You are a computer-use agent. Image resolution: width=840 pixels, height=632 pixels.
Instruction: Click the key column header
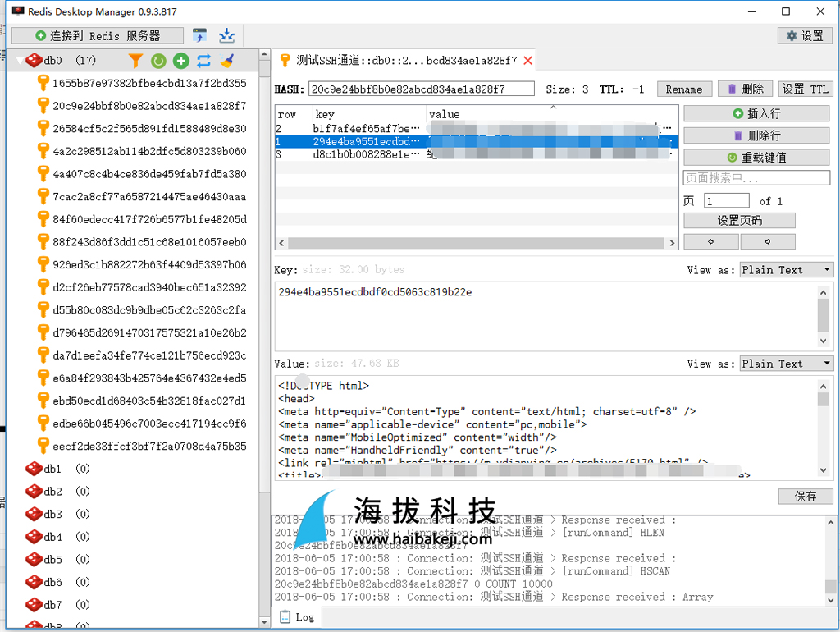(368, 114)
